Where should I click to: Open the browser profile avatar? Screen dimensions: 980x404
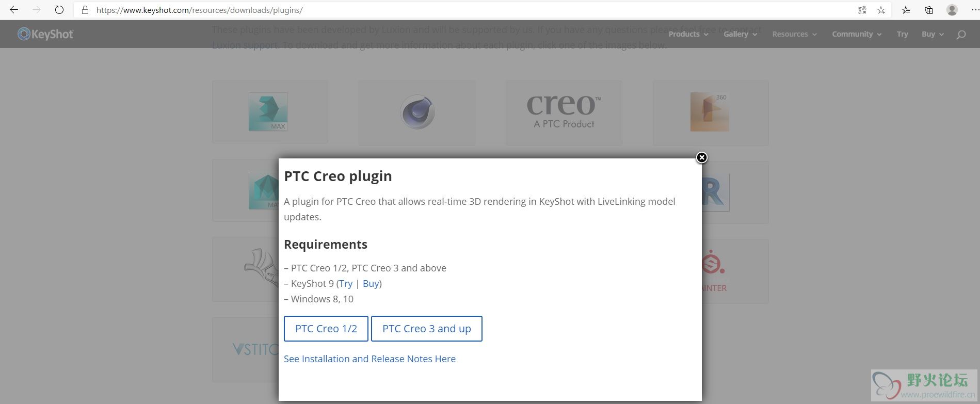952,10
